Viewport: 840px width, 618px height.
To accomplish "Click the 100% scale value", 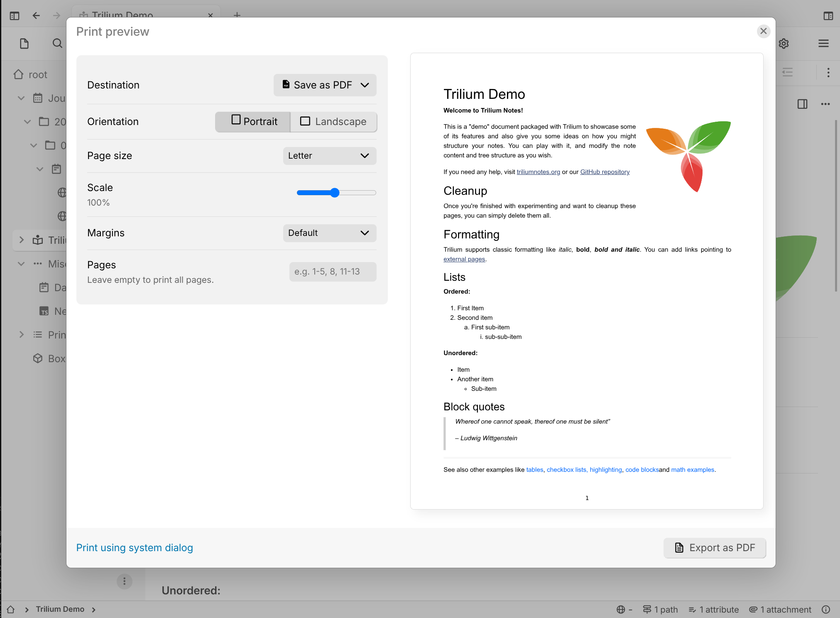I will tap(98, 203).
